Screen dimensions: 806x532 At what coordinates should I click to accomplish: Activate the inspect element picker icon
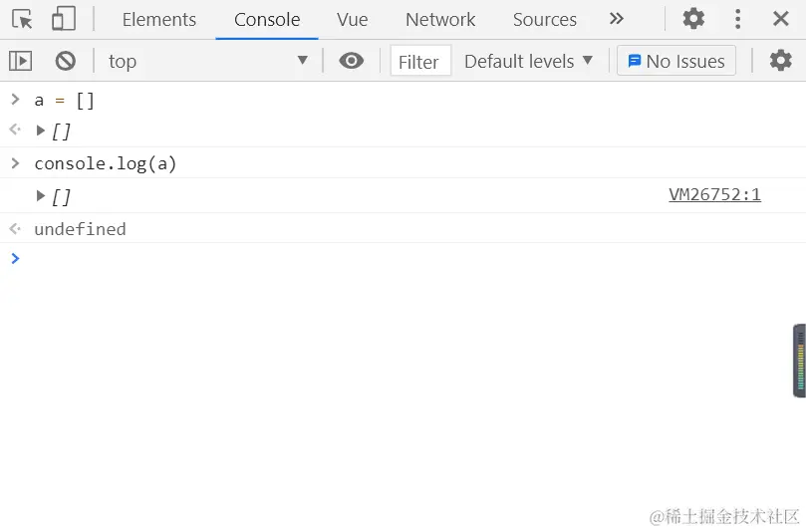point(22,19)
